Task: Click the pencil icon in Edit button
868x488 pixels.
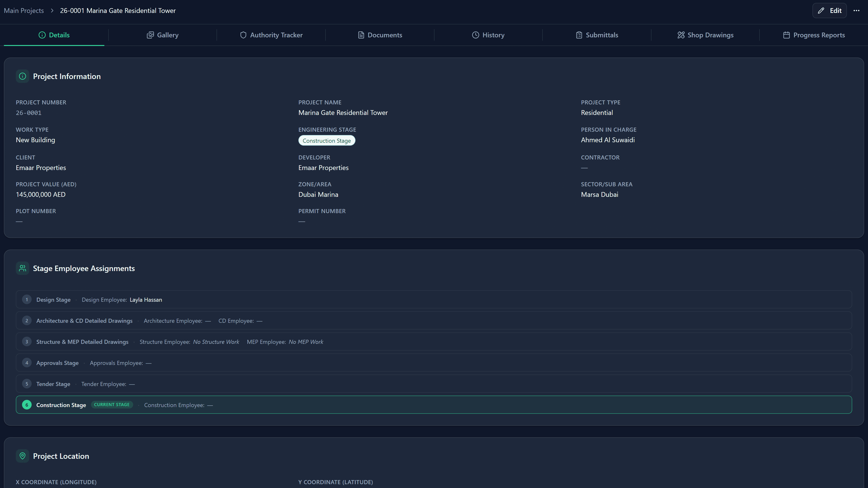Action: 821,11
